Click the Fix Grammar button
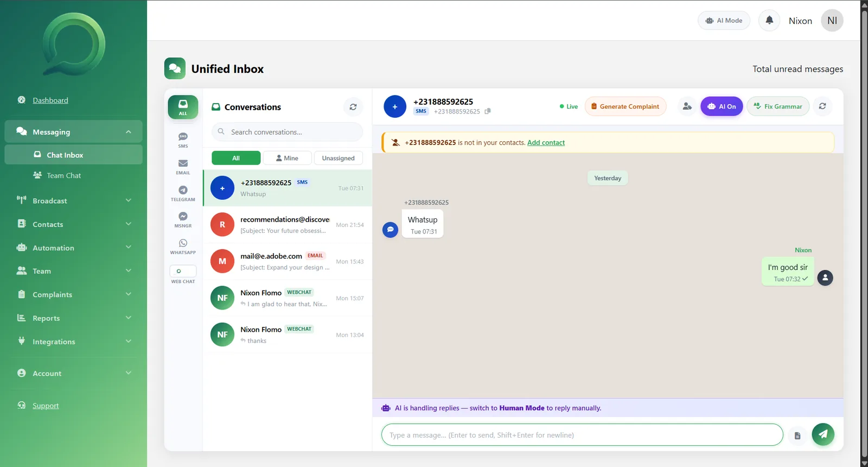Image resolution: width=868 pixels, height=467 pixels. pyautogui.click(x=778, y=106)
